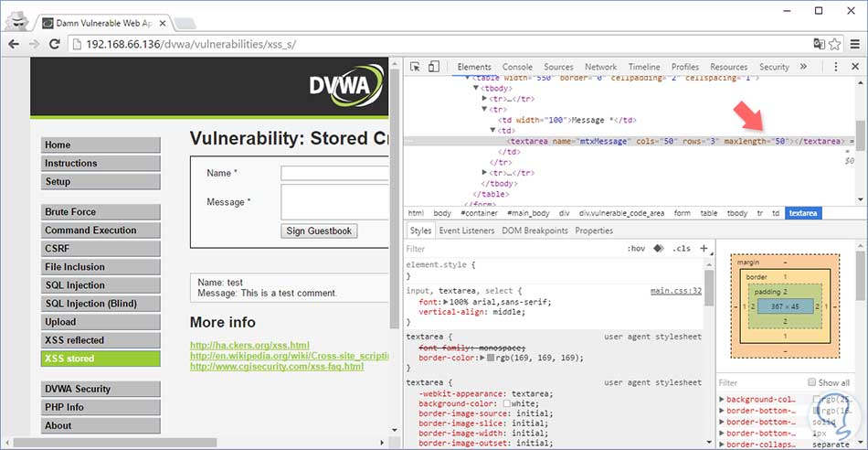Open the cgisecurity xss-faq link

click(x=277, y=367)
